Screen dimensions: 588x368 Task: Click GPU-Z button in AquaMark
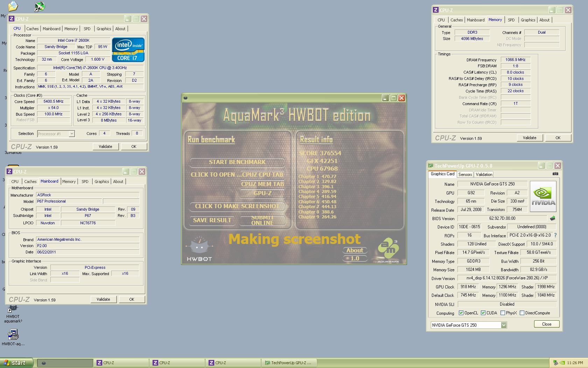pyautogui.click(x=262, y=193)
